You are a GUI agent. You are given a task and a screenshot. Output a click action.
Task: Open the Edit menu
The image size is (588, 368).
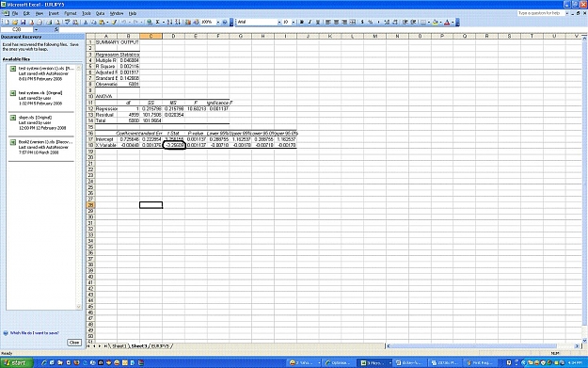tap(26, 13)
